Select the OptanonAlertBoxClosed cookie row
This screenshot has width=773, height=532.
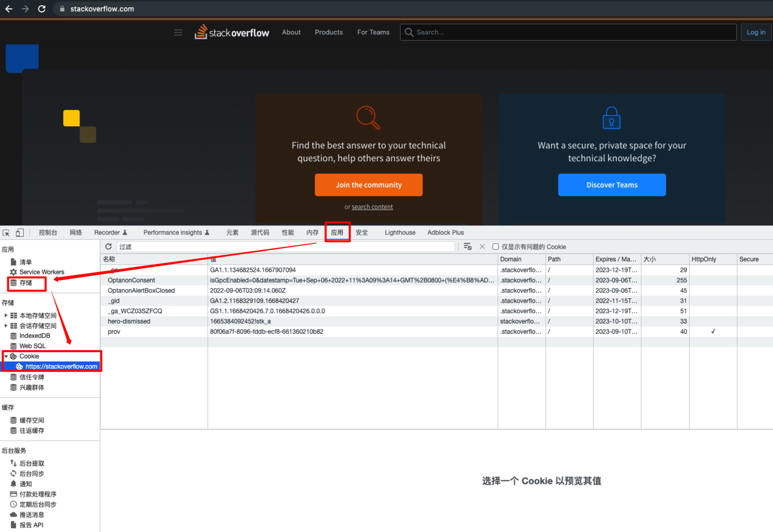pos(437,291)
